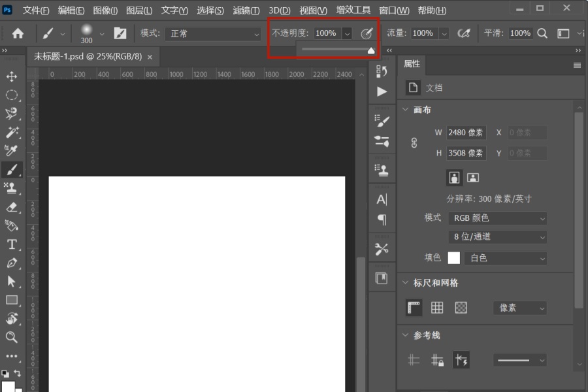Select the Clone Stamp tool
Viewport: 588px width, 392px height.
(12, 188)
